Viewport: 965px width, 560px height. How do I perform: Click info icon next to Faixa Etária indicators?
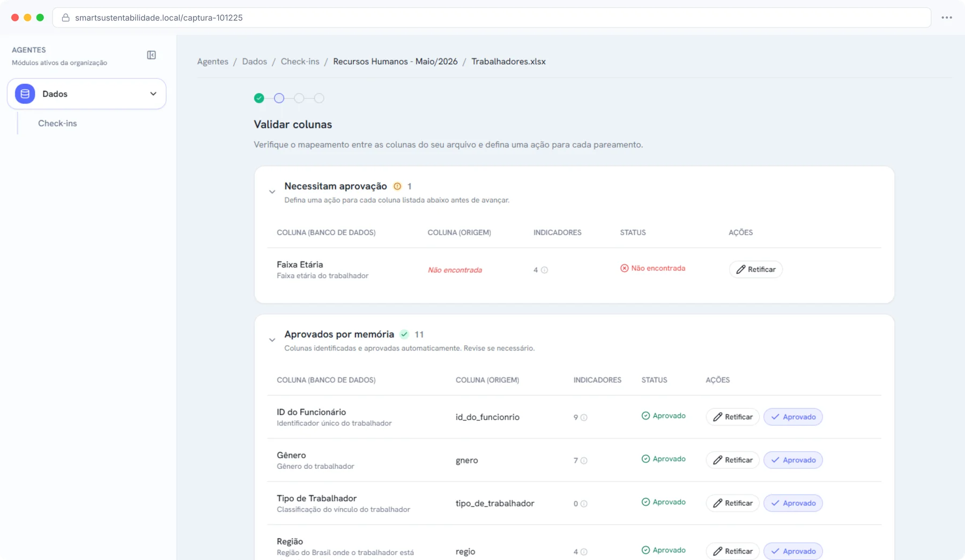544,270
